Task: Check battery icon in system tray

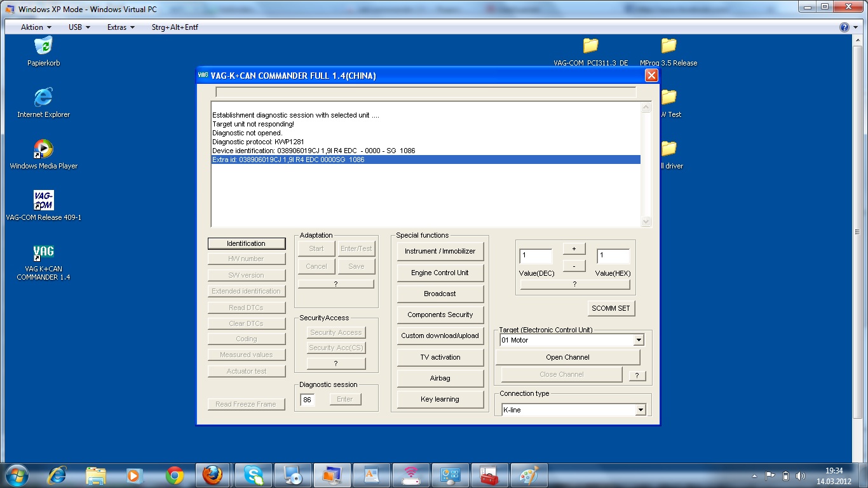Action: pyautogui.click(x=785, y=475)
